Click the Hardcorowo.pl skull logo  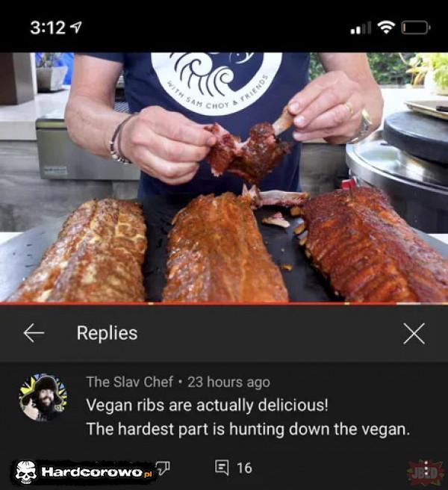pos(25,471)
